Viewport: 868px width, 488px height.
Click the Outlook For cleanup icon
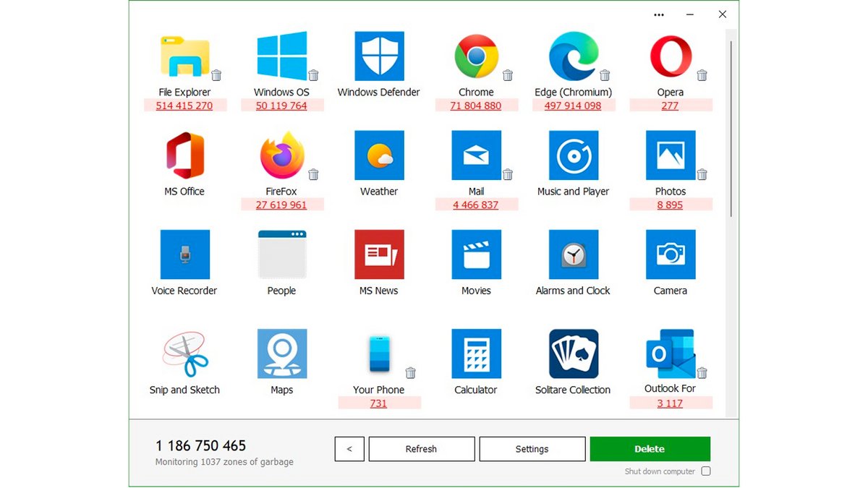point(670,354)
